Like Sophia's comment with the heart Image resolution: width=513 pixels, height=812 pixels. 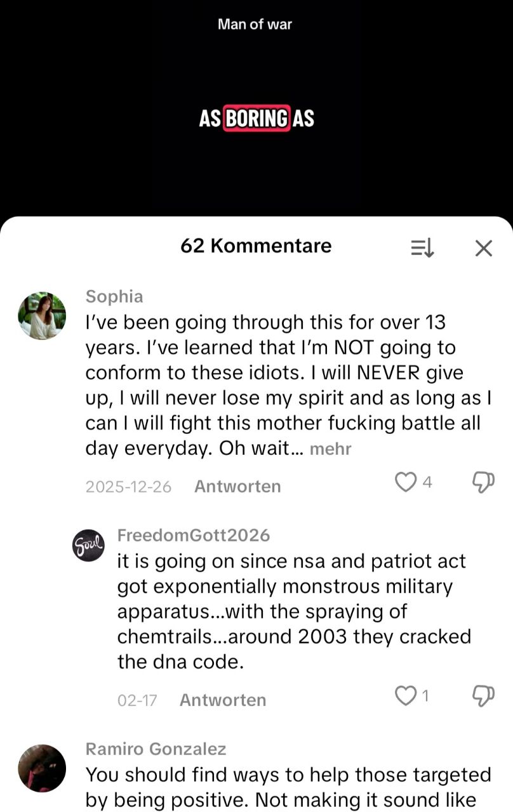(405, 483)
